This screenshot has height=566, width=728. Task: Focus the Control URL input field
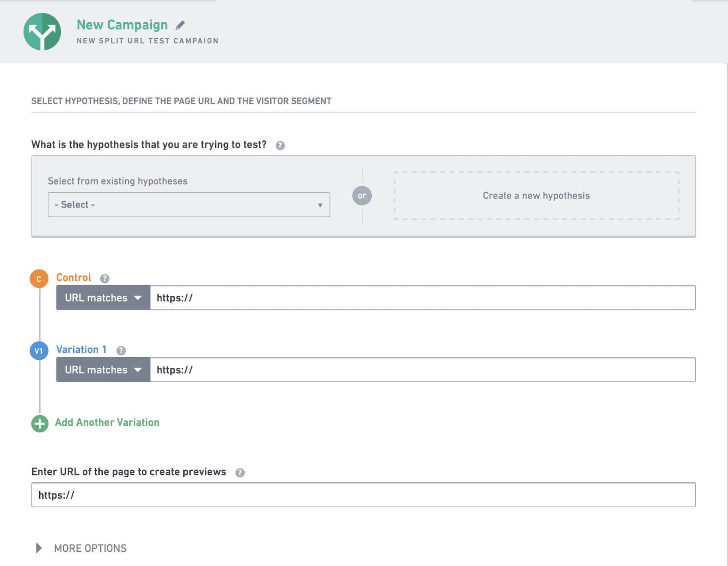pos(423,298)
